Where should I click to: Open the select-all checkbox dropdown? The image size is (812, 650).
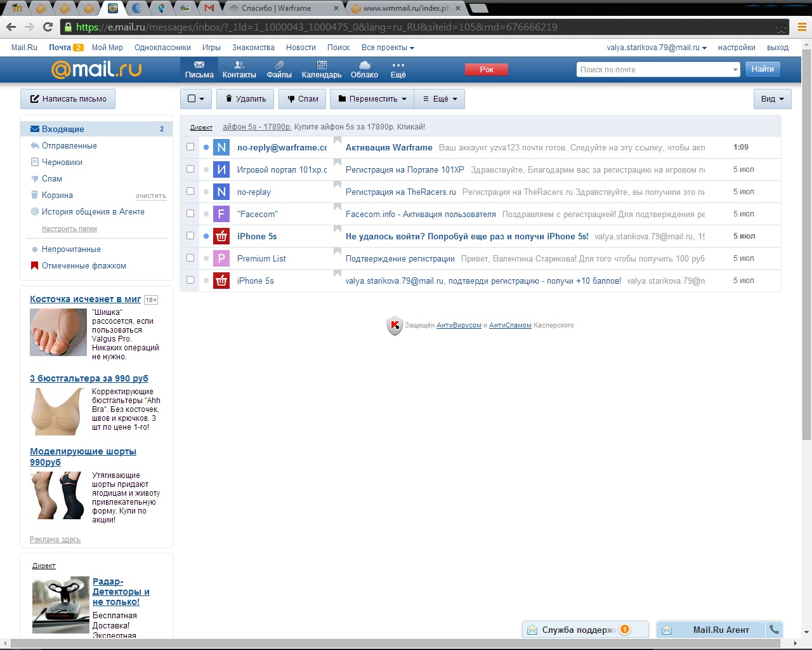(196, 99)
